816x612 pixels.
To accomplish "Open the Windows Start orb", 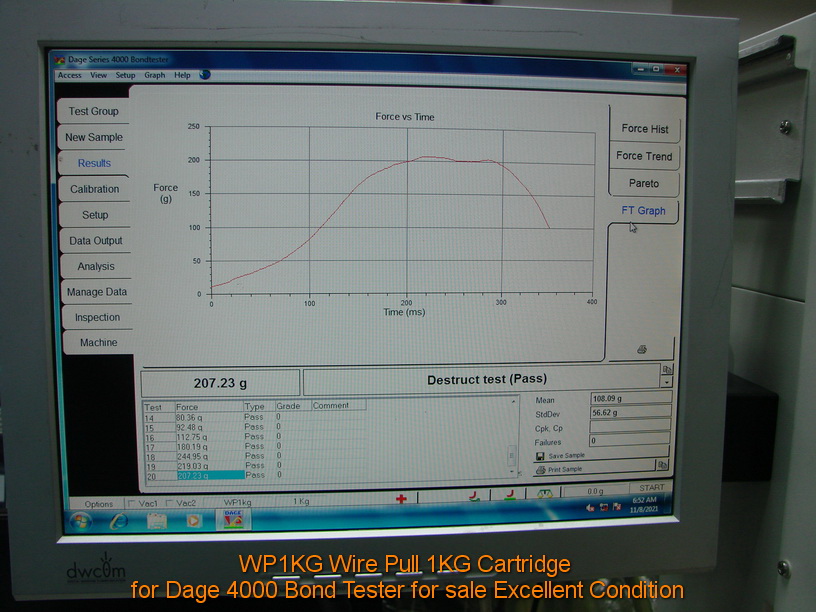I will pos(80,521).
